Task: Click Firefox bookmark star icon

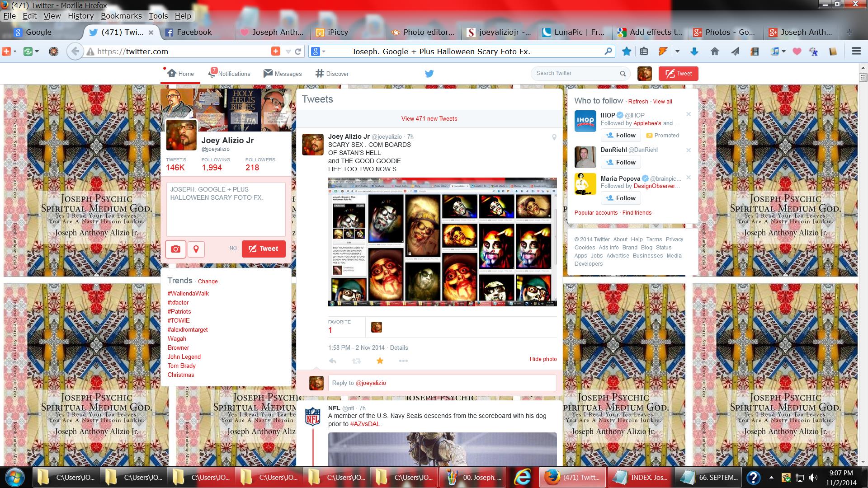Action: (x=627, y=52)
